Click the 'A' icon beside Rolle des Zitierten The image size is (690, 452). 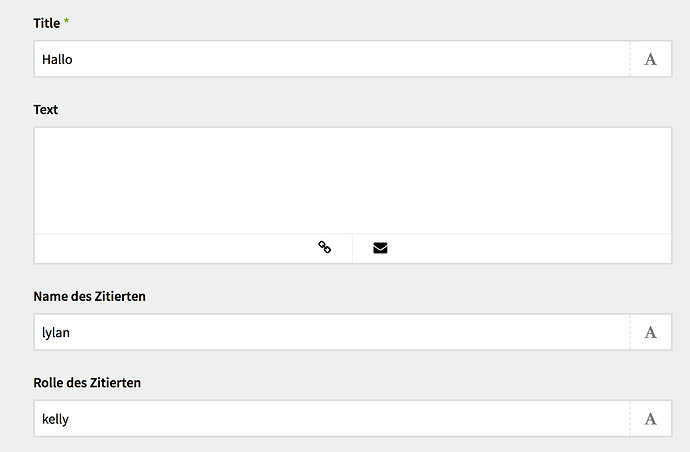point(650,419)
